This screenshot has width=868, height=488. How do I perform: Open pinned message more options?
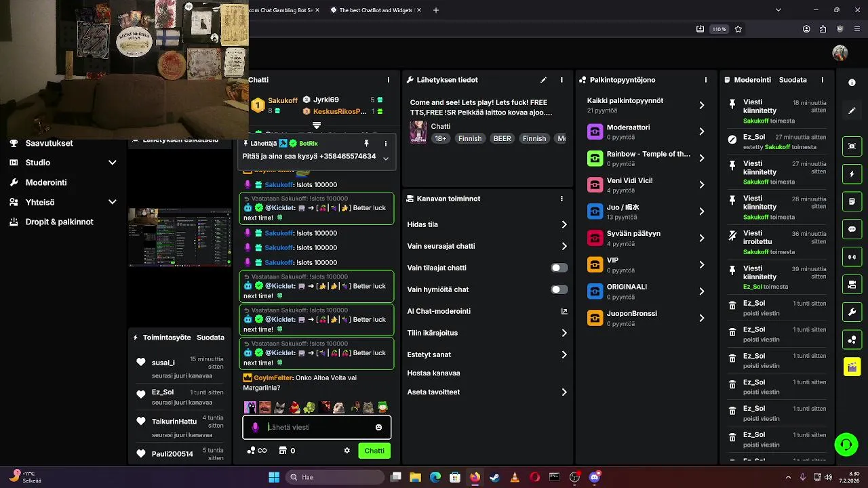point(386,144)
